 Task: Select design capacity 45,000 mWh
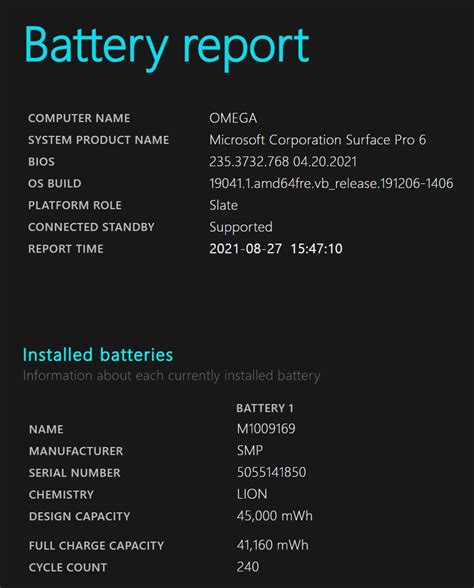pyautogui.click(x=274, y=516)
